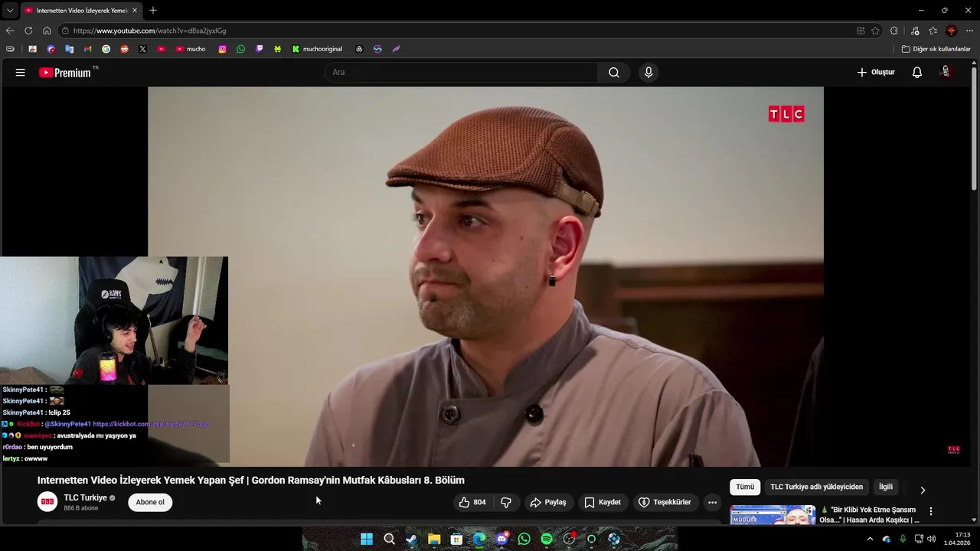Open the Windows Start menu
980x551 pixels.
[367, 539]
